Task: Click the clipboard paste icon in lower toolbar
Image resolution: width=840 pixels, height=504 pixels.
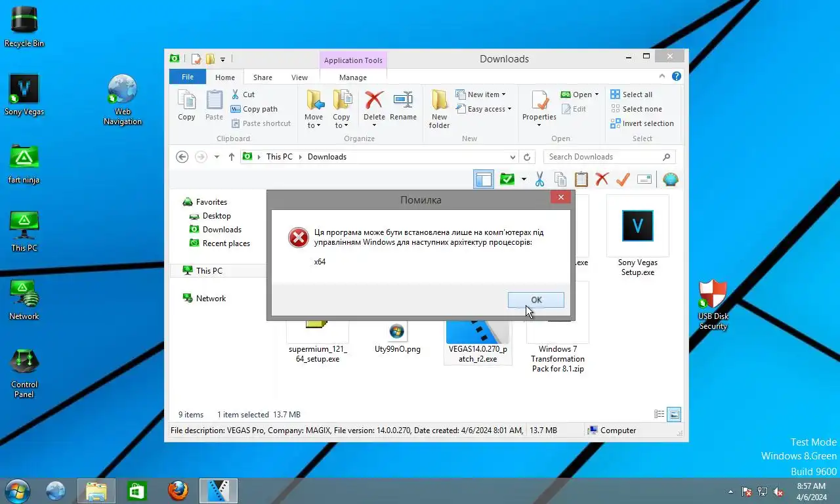Action: pyautogui.click(x=581, y=179)
